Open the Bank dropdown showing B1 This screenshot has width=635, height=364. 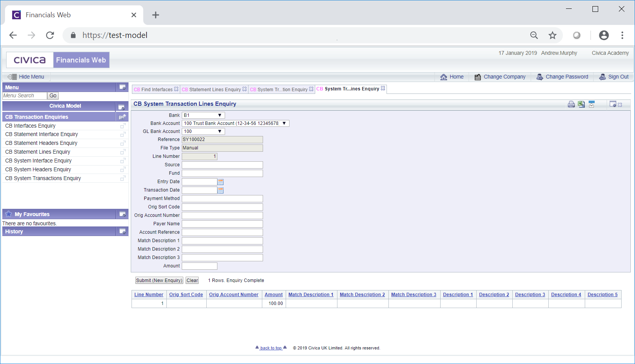coord(203,115)
